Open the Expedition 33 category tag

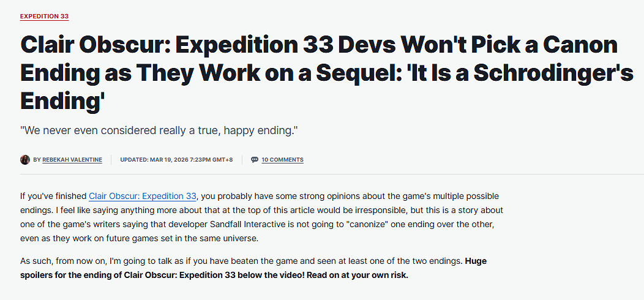(x=44, y=16)
